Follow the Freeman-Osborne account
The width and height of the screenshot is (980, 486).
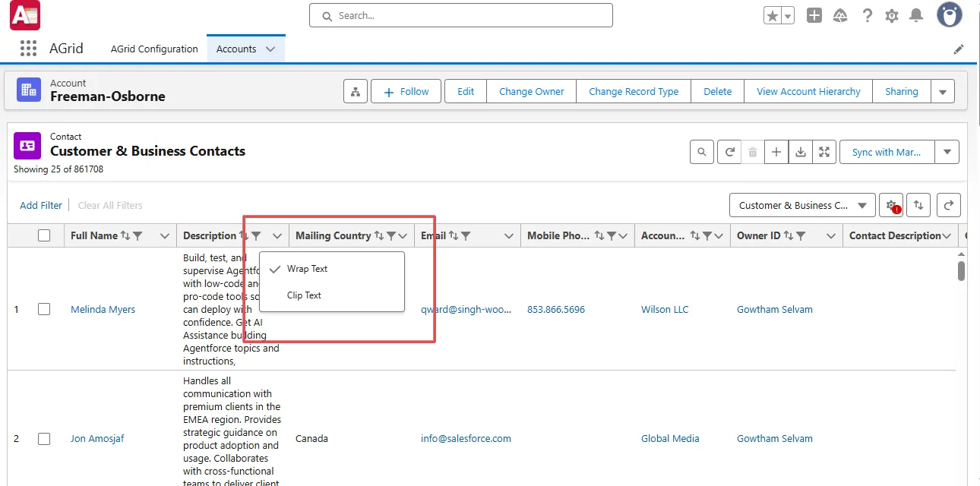pyautogui.click(x=406, y=91)
